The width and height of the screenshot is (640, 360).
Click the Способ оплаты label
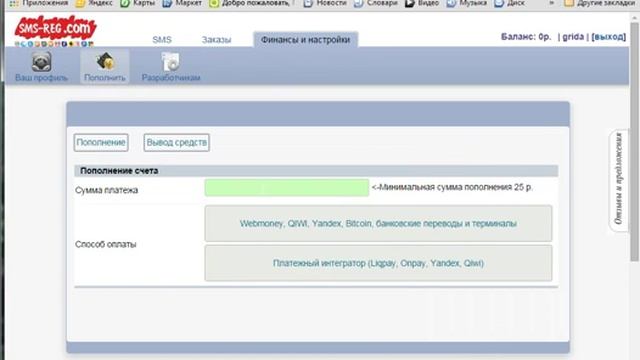click(x=106, y=244)
